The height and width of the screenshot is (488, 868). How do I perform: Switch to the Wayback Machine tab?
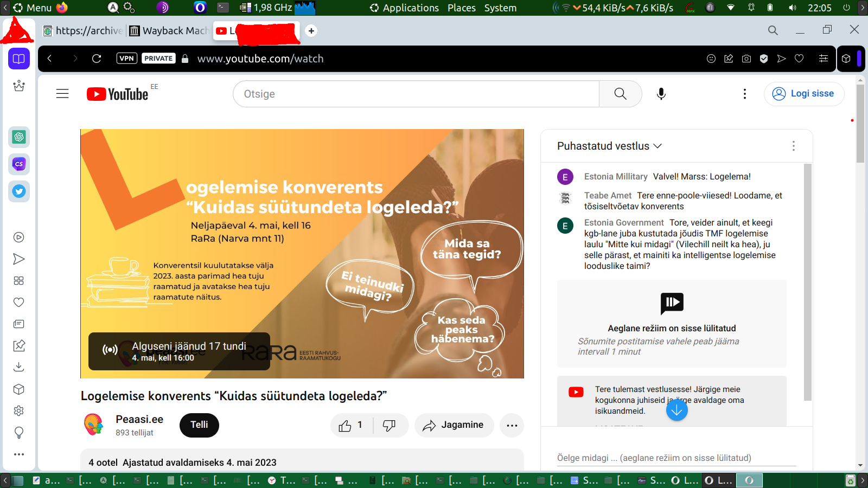tap(169, 31)
